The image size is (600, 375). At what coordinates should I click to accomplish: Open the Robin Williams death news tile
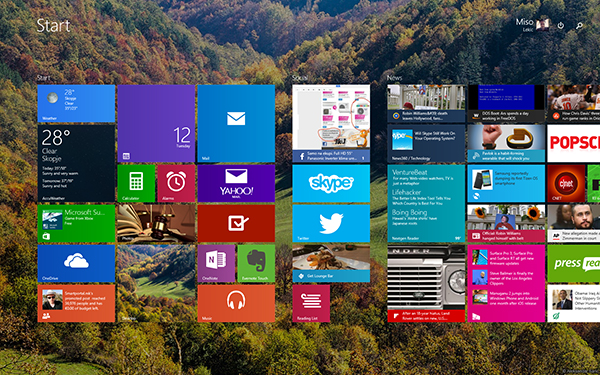pos(426,103)
